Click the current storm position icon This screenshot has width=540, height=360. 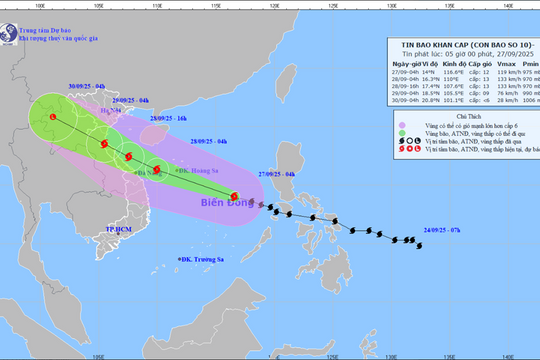(234, 196)
